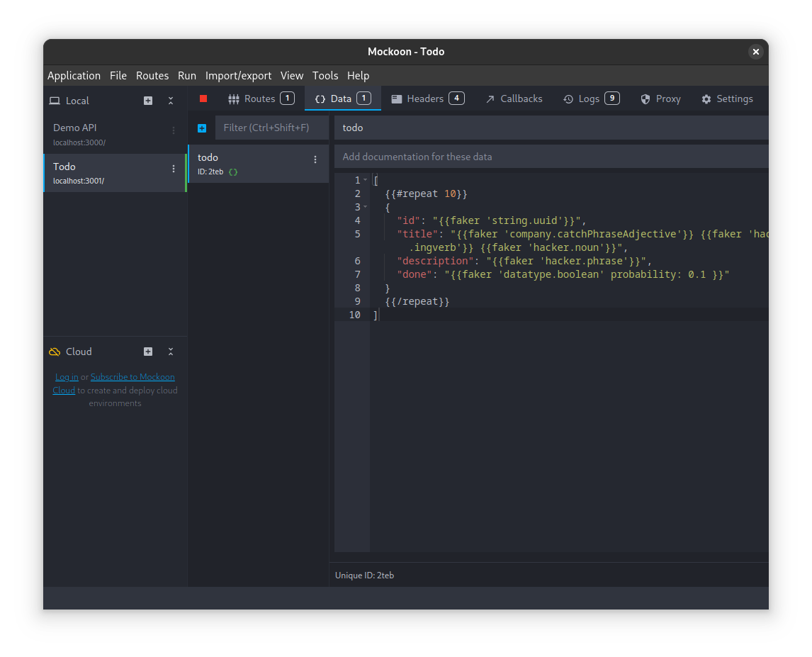Open Demo API environment options menu
Viewport: 812px width, 657px height.
(174, 130)
